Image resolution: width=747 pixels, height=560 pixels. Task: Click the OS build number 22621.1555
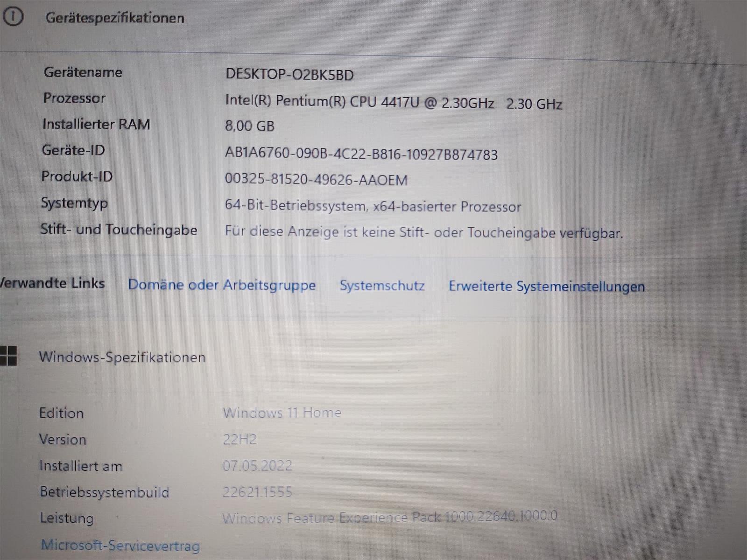point(257,491)
